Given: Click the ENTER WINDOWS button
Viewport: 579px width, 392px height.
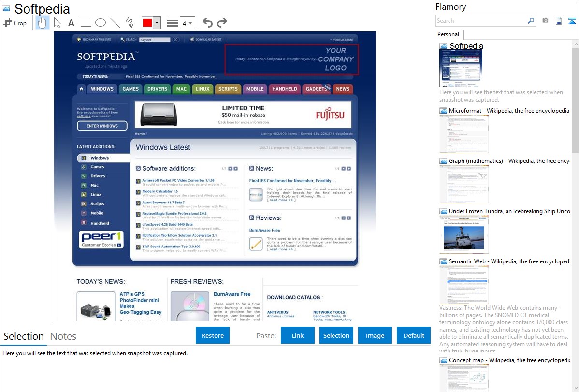Looking at the screenshot, I should pos(102,126).
